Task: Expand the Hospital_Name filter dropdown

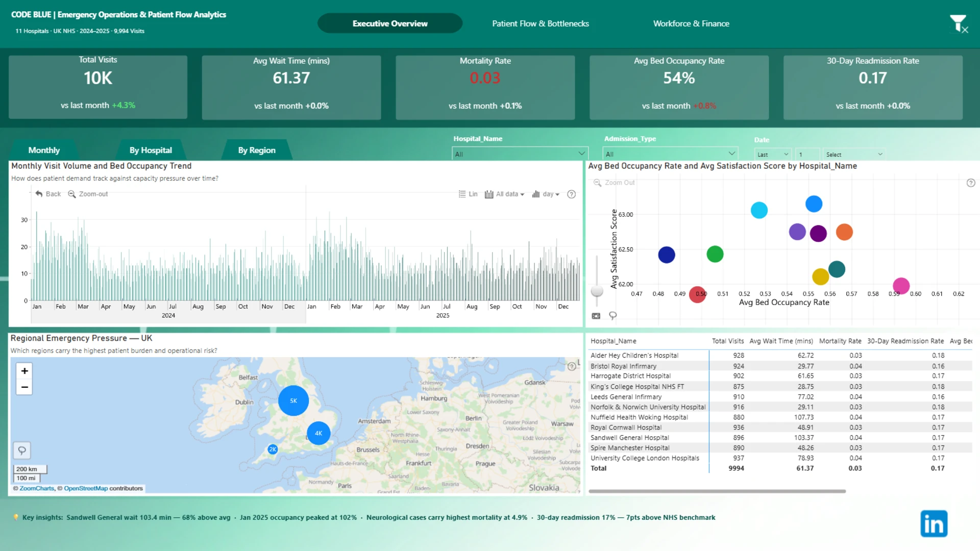Action: pos(520,154)
